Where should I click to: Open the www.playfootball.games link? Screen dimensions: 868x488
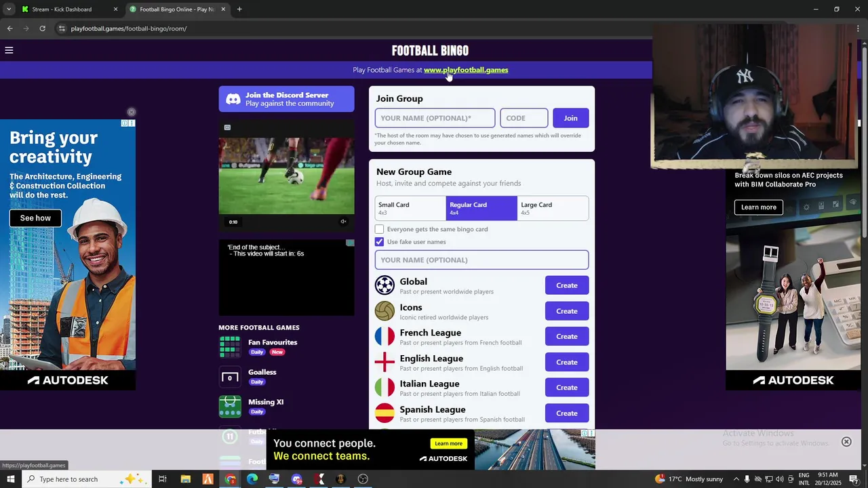click(466, 70)
